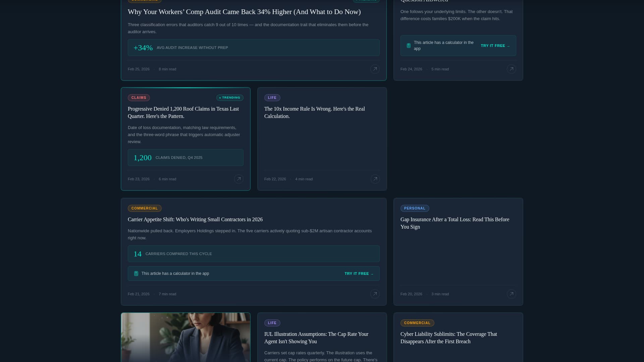Open Carrier Appetite Shift headline

click(195, 220)
